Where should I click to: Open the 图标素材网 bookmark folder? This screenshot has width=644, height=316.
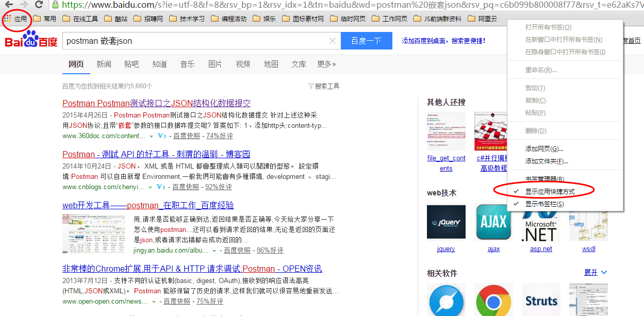[x=302, y=19]
